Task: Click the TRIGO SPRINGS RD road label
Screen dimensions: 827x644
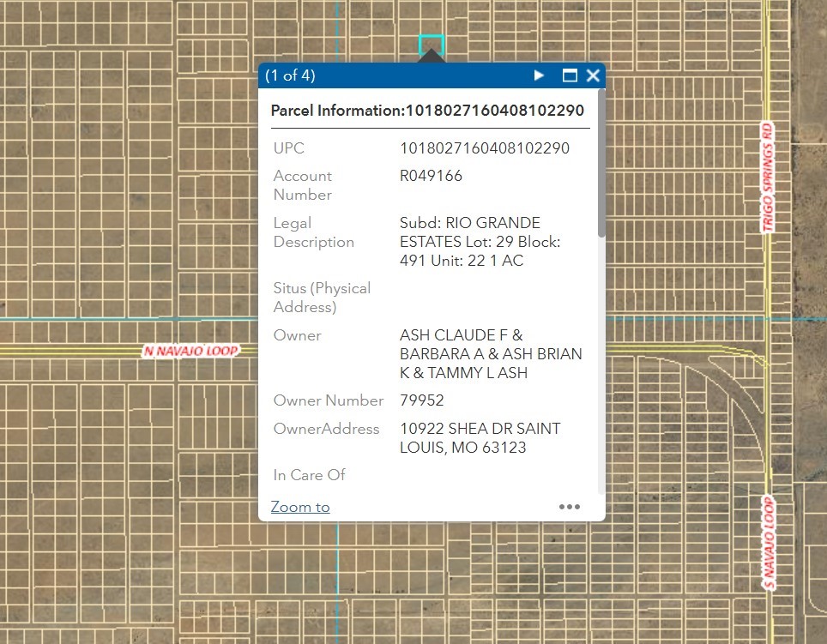Action: click(x=768, y=176)
